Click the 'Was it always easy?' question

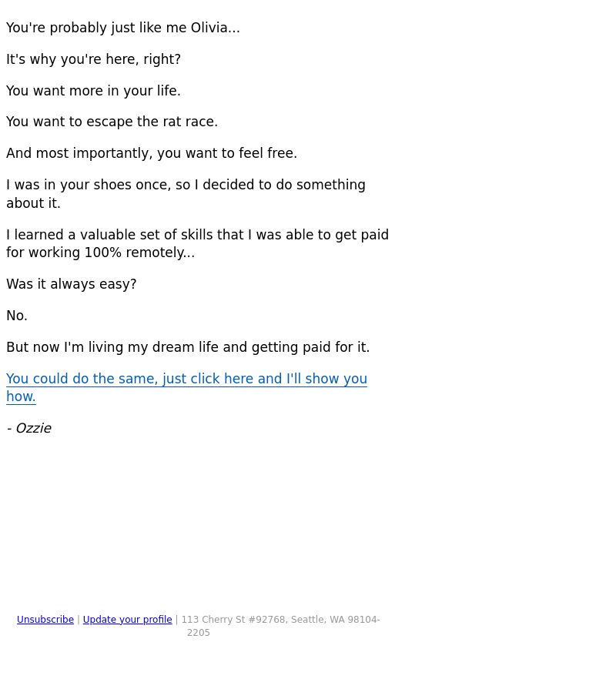[x=72, y=284]
